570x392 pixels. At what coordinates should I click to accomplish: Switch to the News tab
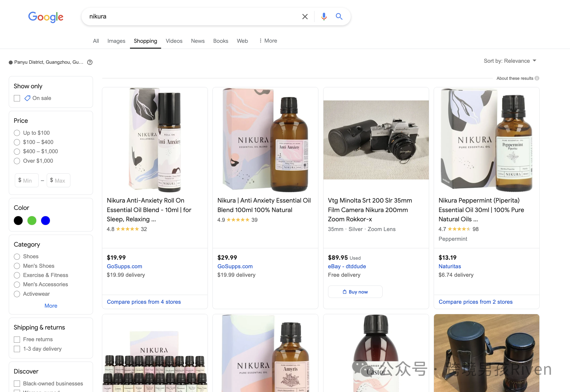tap(198, 41)
